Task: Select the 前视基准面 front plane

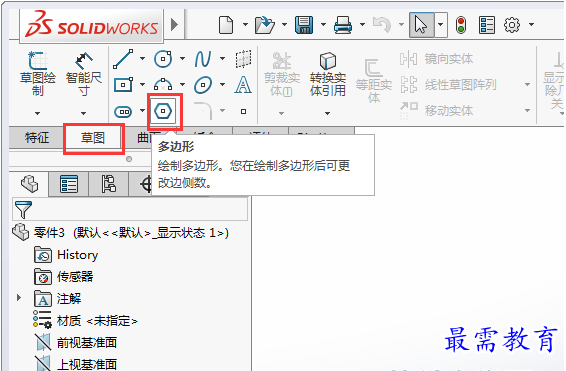Action: coord(76,342)
